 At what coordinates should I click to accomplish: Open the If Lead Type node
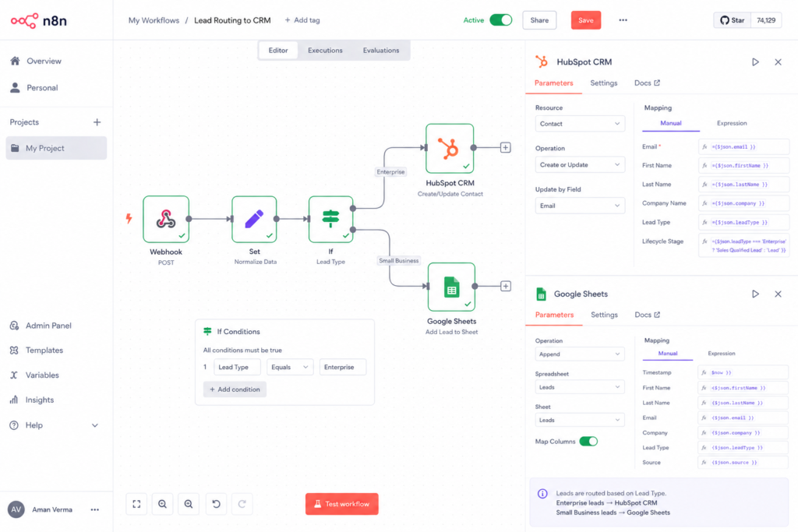click(330, 219)
